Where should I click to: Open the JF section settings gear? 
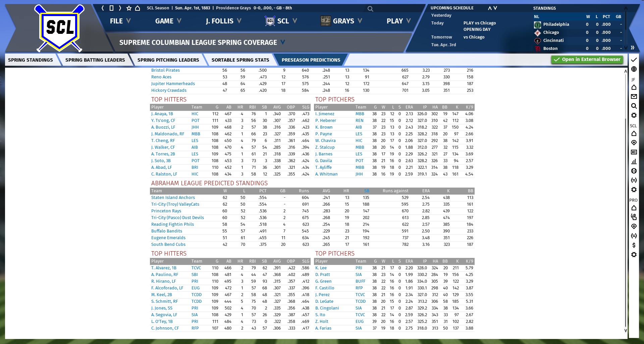(x=634, y=115)
